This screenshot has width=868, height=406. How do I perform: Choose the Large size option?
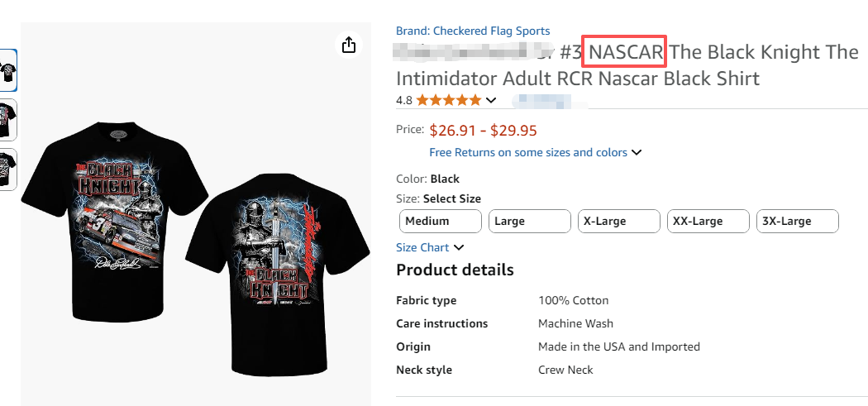[530, 221]
